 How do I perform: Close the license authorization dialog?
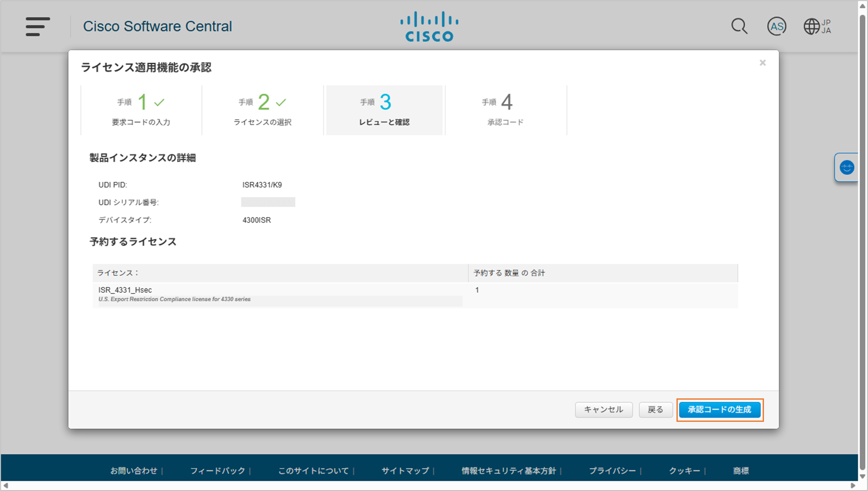763,63
